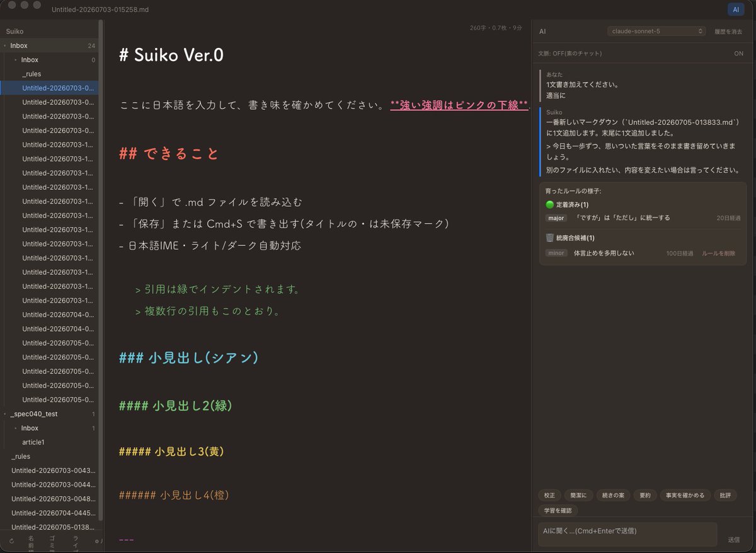The image size is (756, 553).
Task: Click ルールを削除 on the minor rule
Action: point(719,253)
